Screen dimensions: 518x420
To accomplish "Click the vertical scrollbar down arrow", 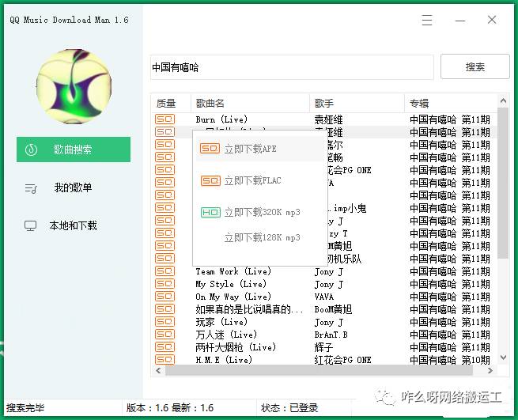I will (x=503, y=358).
